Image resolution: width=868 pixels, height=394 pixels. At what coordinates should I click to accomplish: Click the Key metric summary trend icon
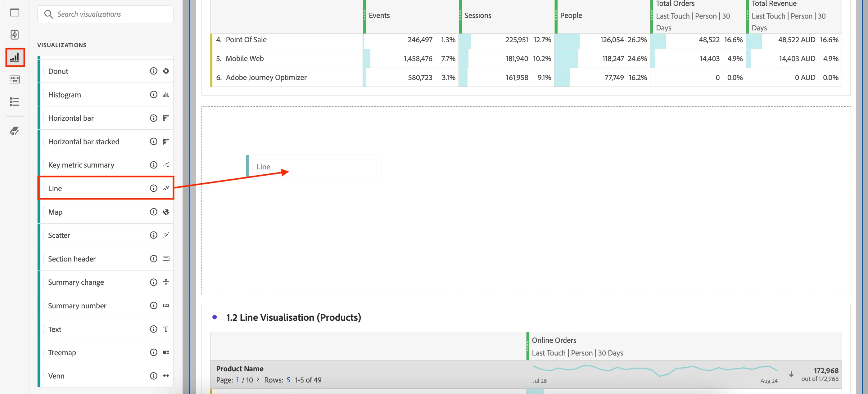pos(166,165)
